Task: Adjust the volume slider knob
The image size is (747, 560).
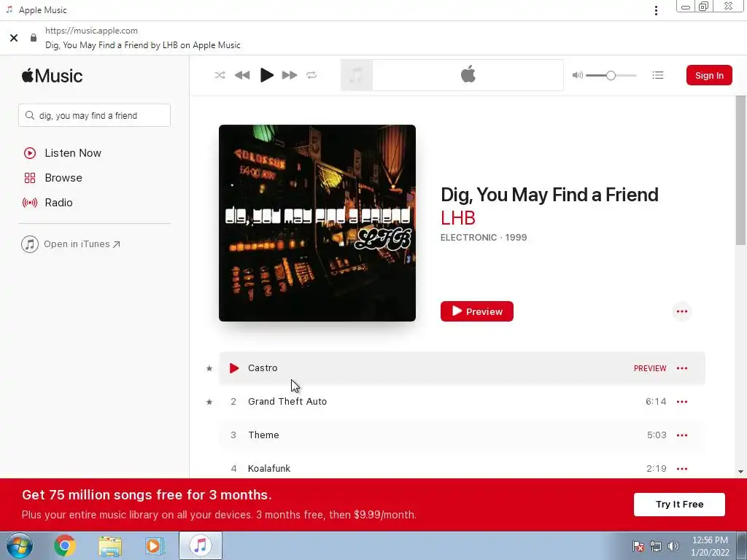Action: point(611,75)
